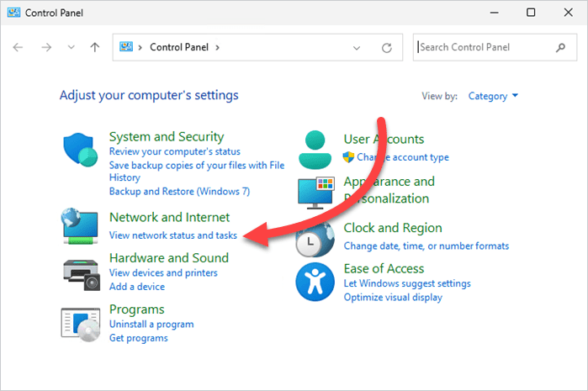Click Change account type link

coord(403,157)
